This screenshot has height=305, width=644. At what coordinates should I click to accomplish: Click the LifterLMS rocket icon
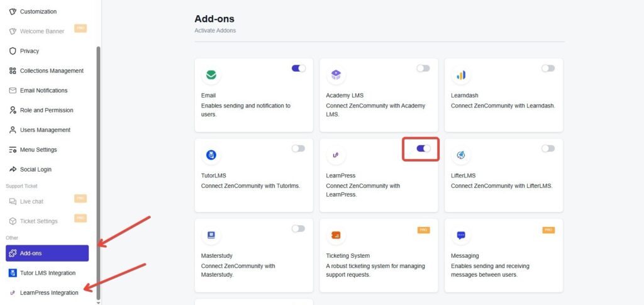(x=461, y=155)
